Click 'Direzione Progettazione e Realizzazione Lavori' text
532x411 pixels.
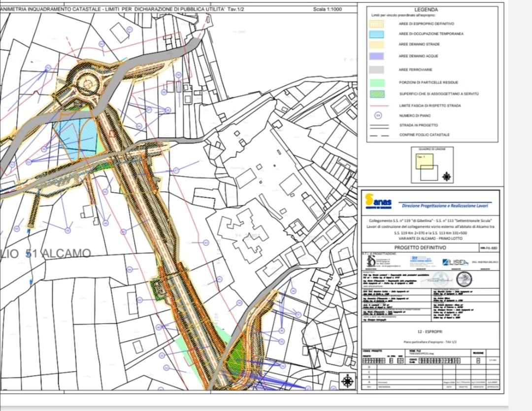[445, 205]
